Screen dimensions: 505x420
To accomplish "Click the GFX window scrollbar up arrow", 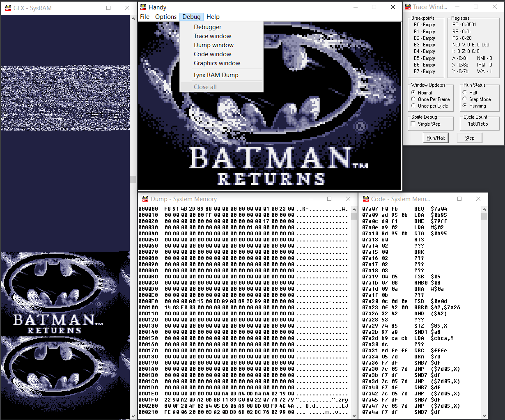I will point(133,18).
